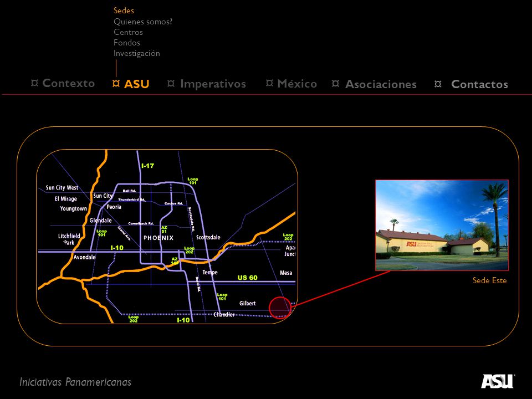Click the bullet icon beside Contactos

tap(438, 84)
